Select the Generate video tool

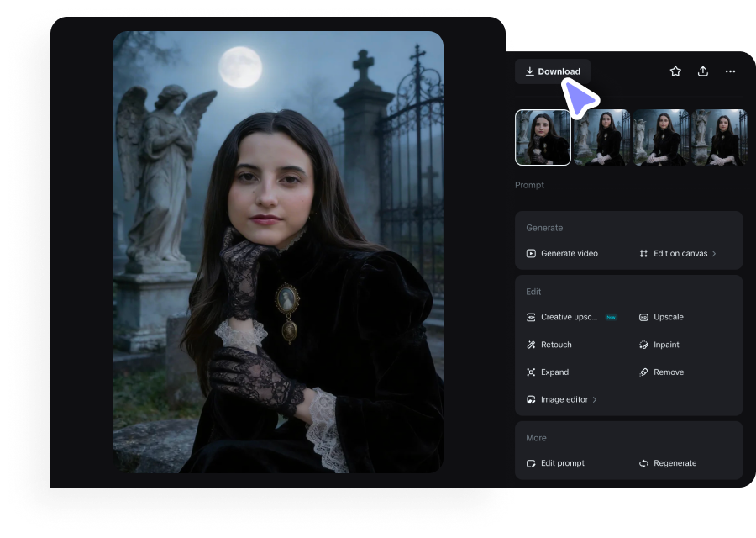tap(563, 252)
